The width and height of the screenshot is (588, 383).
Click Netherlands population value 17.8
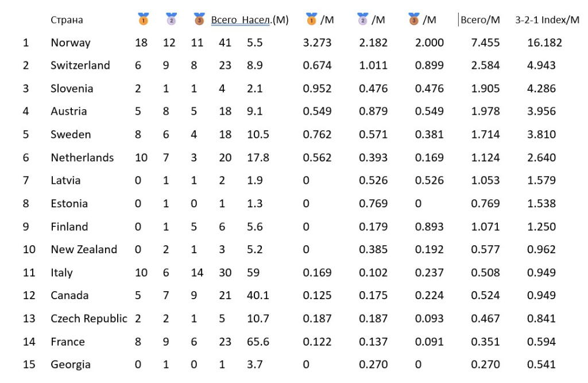258,157
